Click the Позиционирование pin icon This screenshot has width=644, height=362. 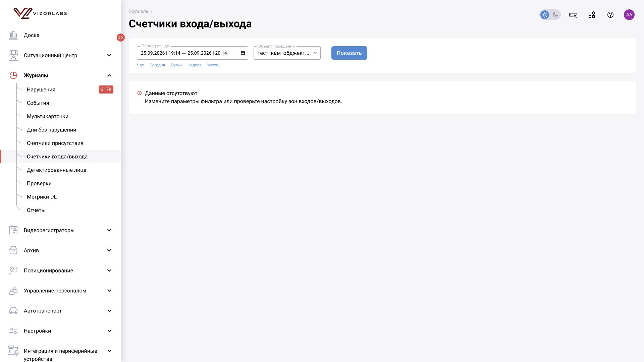(13, 270)
